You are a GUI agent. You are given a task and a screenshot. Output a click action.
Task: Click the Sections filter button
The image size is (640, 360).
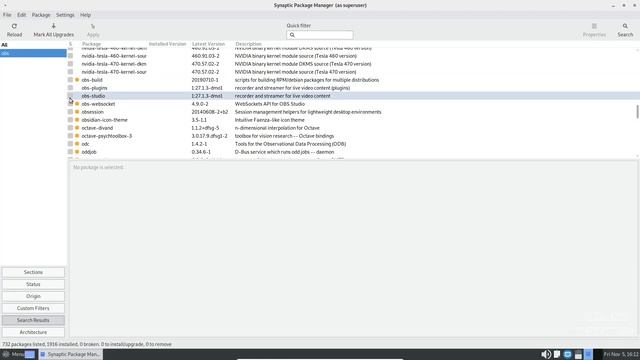33,272
